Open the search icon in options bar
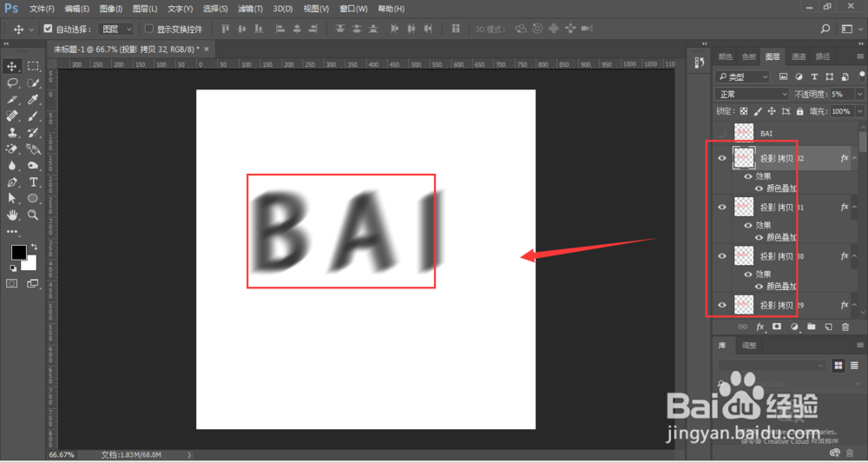The width and height of the screenshot is (868, 463). click(x=825, y=29)
